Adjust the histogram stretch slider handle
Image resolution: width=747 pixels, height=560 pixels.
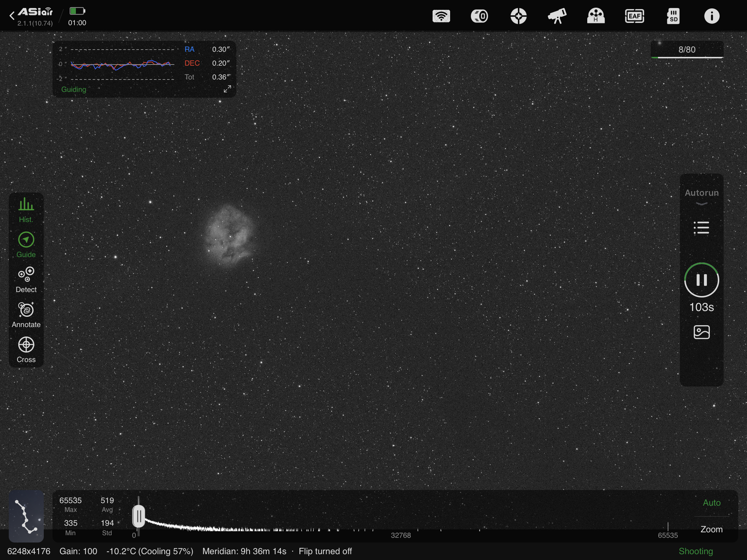coord(138,517)
